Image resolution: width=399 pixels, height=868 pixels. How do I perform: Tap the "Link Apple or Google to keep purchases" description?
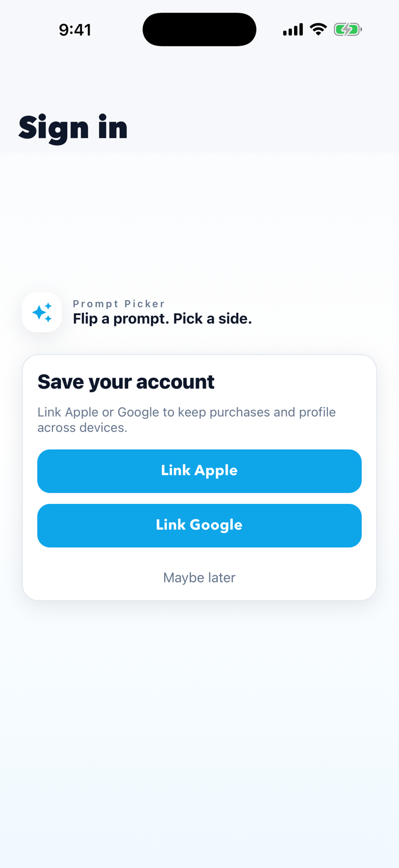tap(187, 412)
